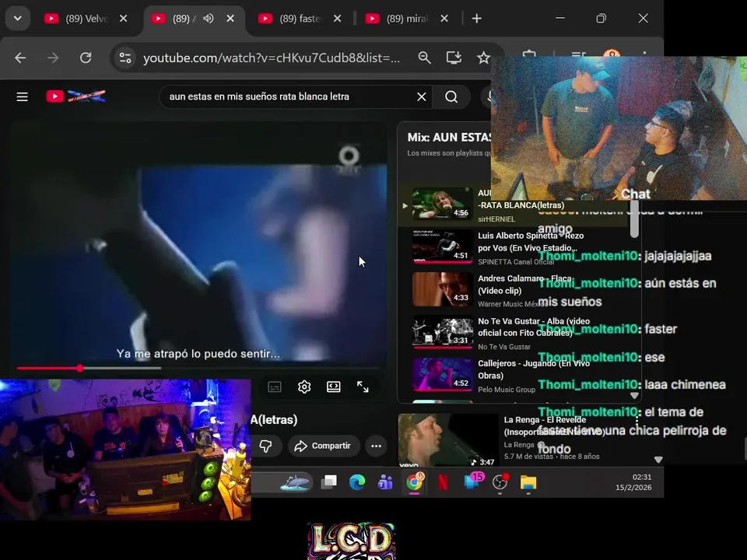Screen dimensions: 747x560
Task: Click the La Renga 3:47 thumbnail
Action: coord(448,440)
